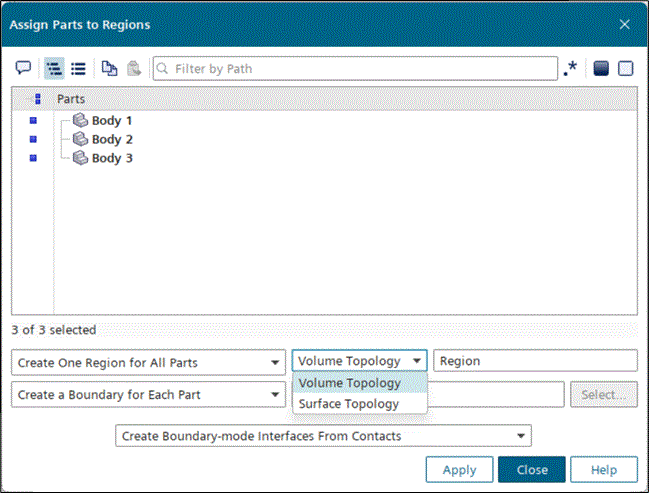Click the speech bubble comment icon
The width and height of the screenshot is (649, 493).
coord(23,68)
